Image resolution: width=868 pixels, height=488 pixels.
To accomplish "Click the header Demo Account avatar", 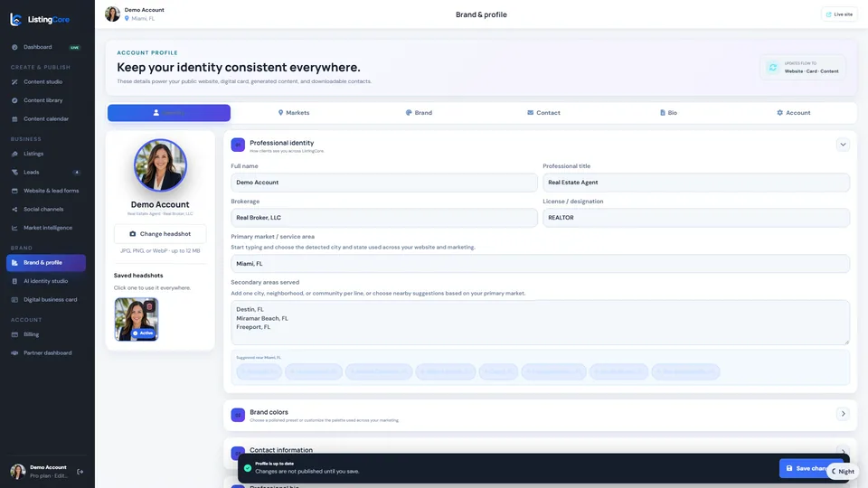I will [x=112, y=14].
